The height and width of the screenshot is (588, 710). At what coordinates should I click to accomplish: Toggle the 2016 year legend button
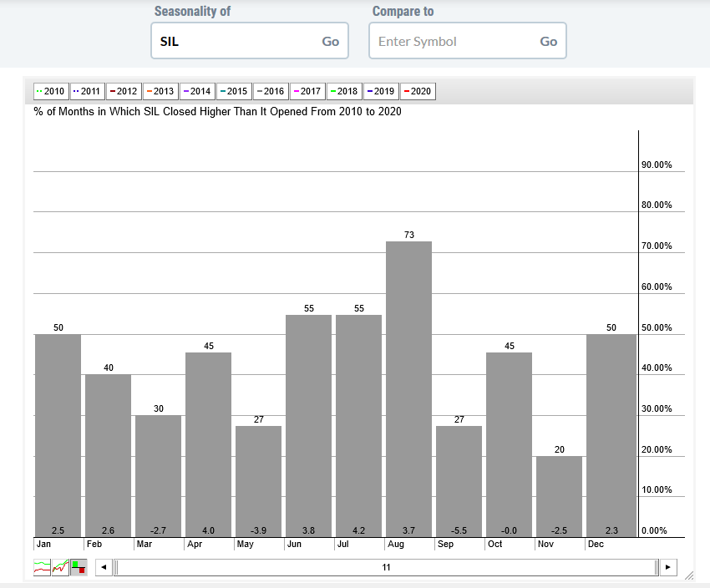271,91
